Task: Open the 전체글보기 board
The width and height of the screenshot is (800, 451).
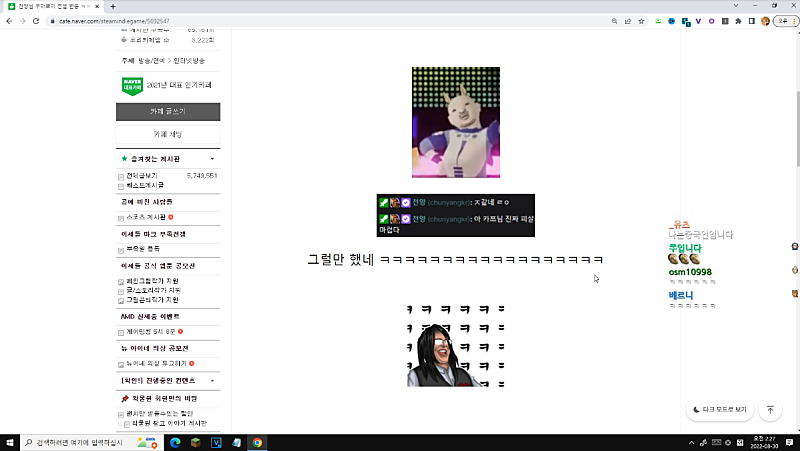Action: (x=142, y=176)
